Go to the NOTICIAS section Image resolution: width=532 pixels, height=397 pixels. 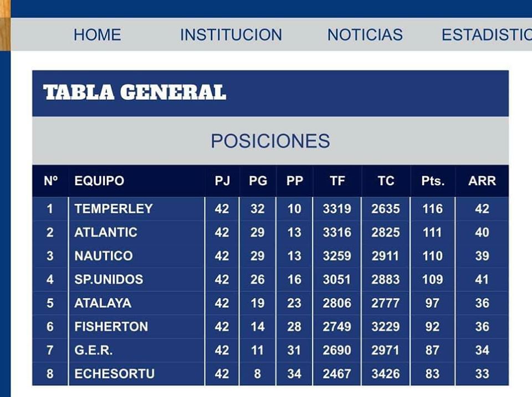pos(365,35)
